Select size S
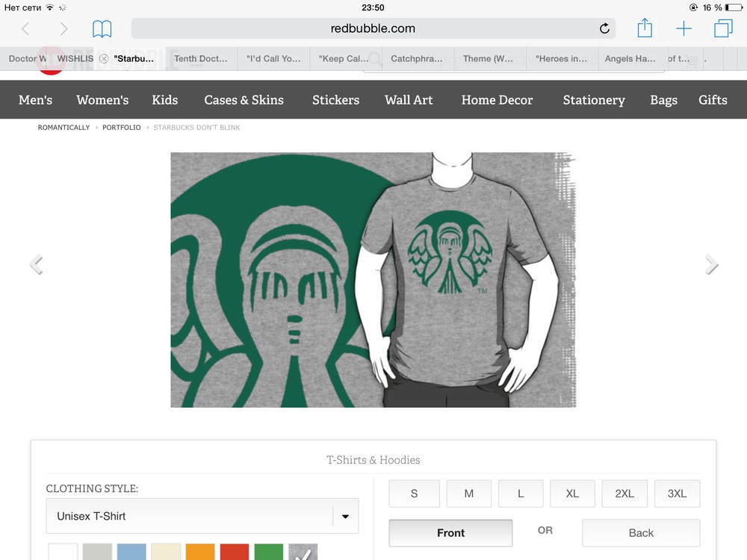Viewport: 747px width, 560px height. coord(414,494)
